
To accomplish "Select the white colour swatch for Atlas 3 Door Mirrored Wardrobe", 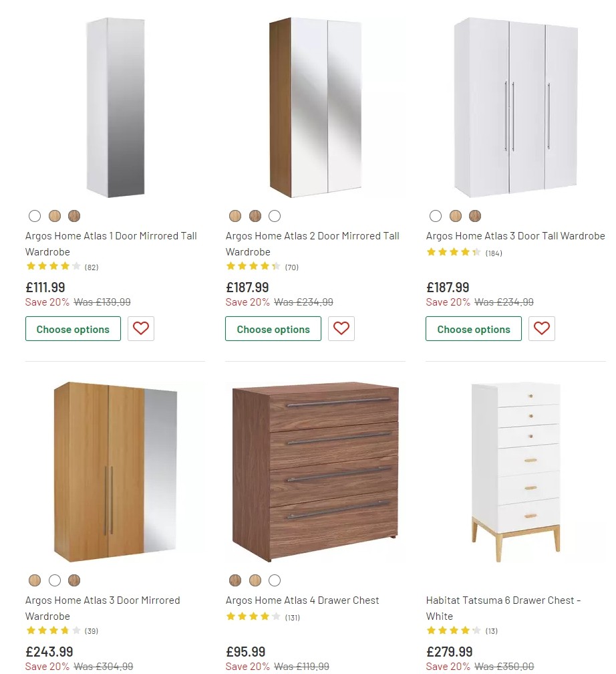I will [x=55, y=580].
